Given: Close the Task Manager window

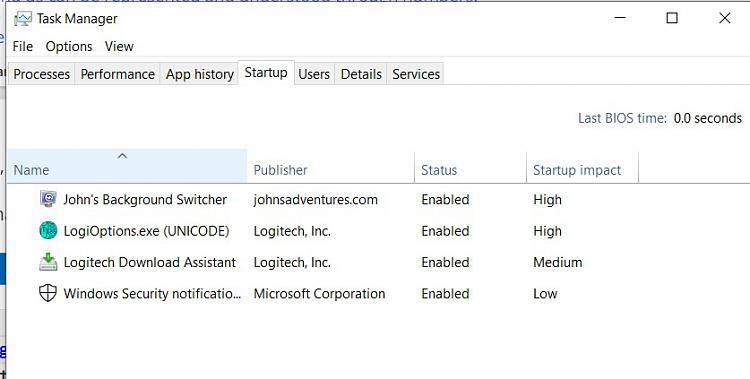Looking at the screenshot, I should coord(725,18).
